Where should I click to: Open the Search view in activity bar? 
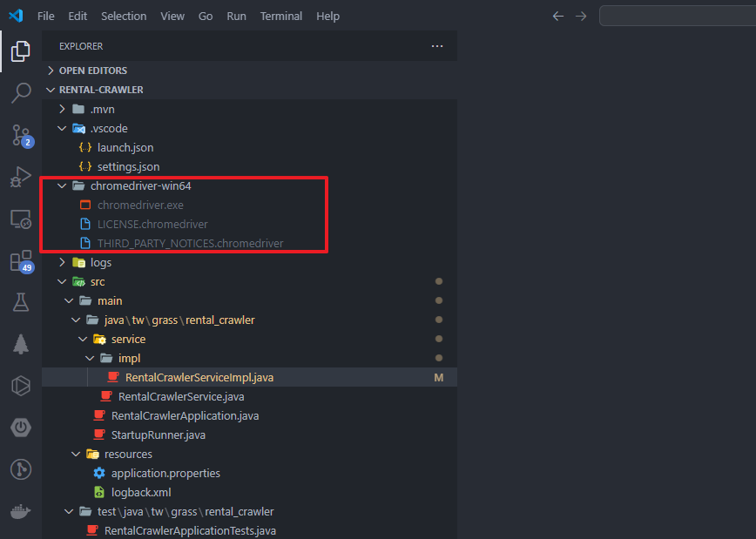coord(21,92)
